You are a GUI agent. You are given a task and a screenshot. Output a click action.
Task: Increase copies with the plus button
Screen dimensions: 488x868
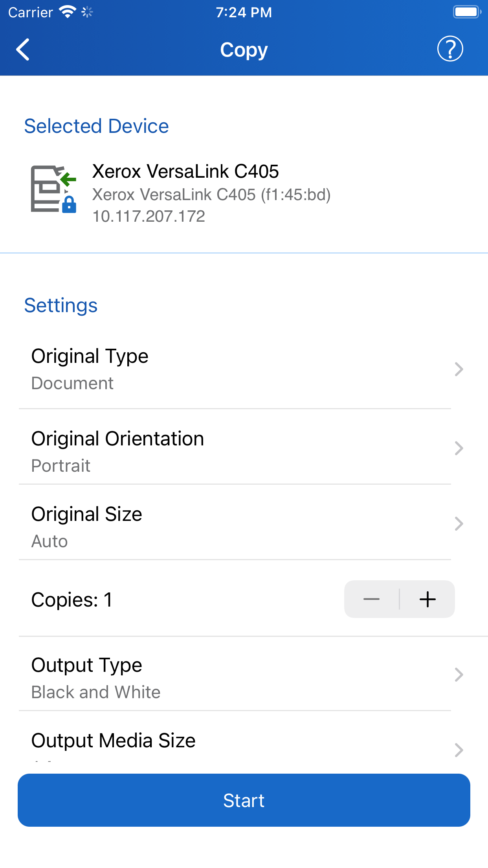click(428, 599)
